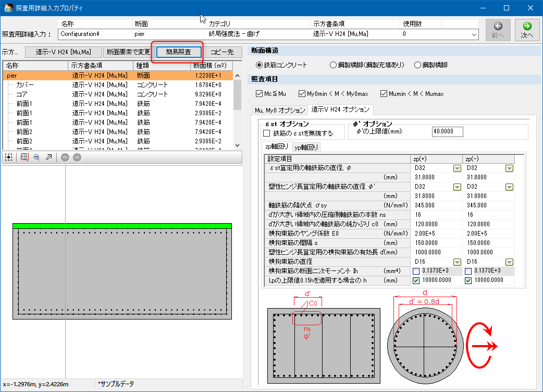543x392 pixels.
Task: Click the gray left arrow view-history icon
Action: click(x=65, y=157)
